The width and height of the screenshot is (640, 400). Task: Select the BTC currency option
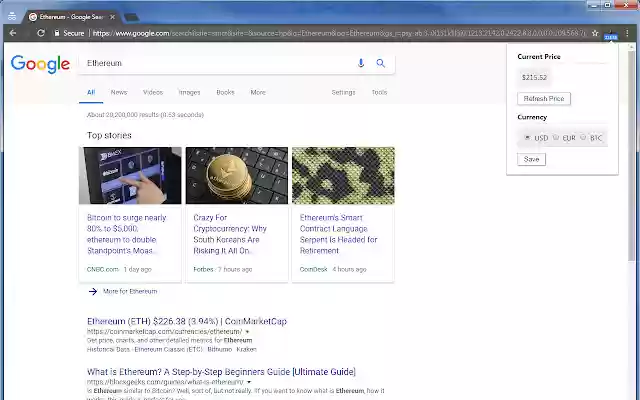(583, 138)
